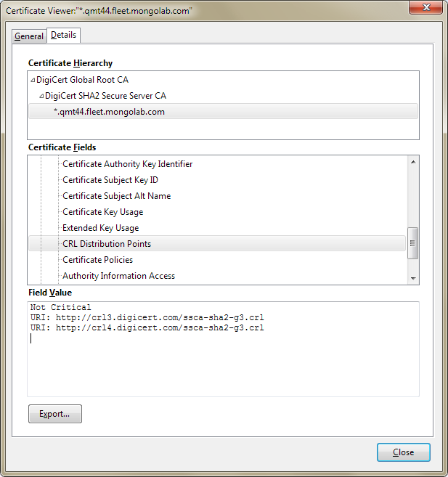Image resolution: width=448 pixels, height=477 pixels.
Task: Pick the Extended Key Usage field
Action: pyautogui.click(x=100, y=228)
